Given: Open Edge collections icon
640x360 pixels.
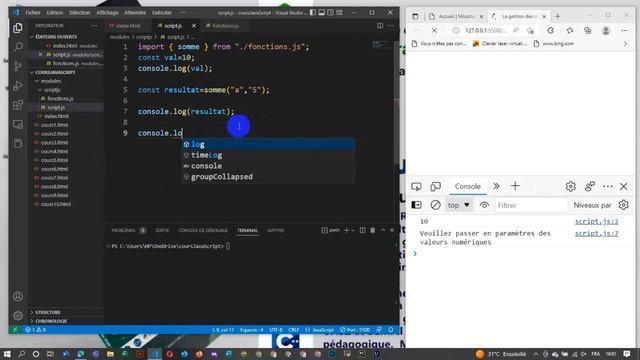Looking at the screenshot, I should click(x=588, y=31).
